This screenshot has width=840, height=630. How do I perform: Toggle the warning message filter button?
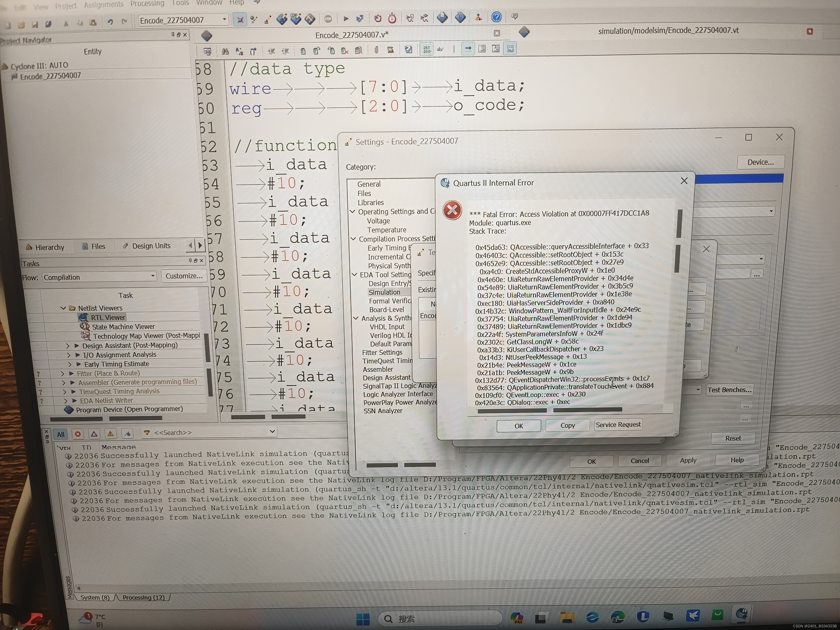(111, 433)
